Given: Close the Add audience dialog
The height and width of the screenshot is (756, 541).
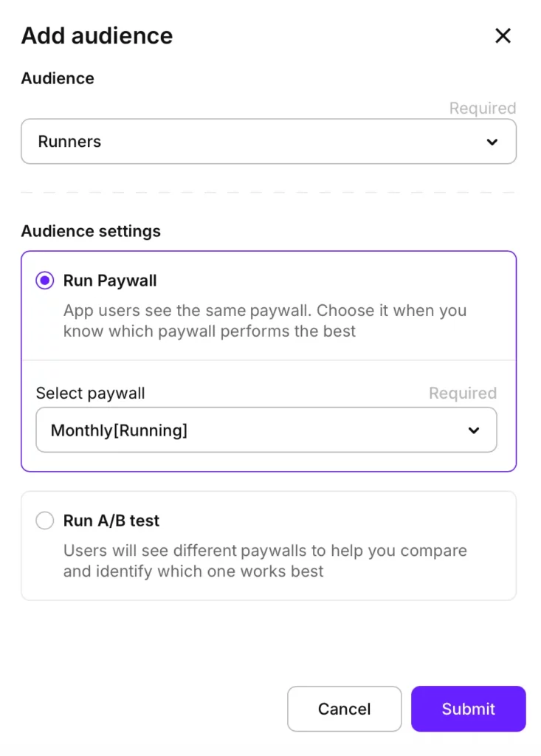Looking at the screenshot, I should [503, 35].
